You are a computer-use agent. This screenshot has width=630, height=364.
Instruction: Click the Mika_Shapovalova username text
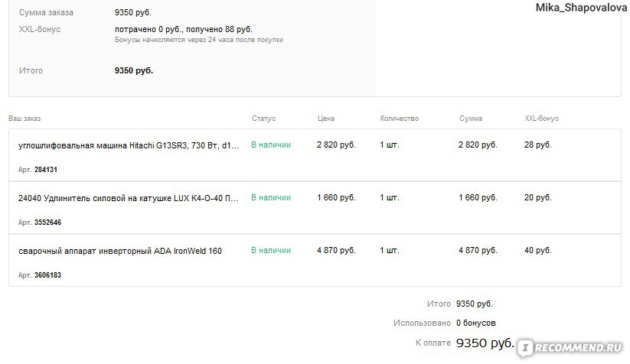581,8
